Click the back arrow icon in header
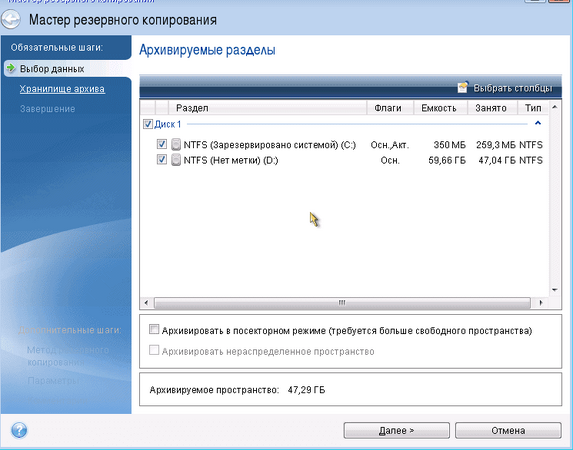 (x=11, y=19)
